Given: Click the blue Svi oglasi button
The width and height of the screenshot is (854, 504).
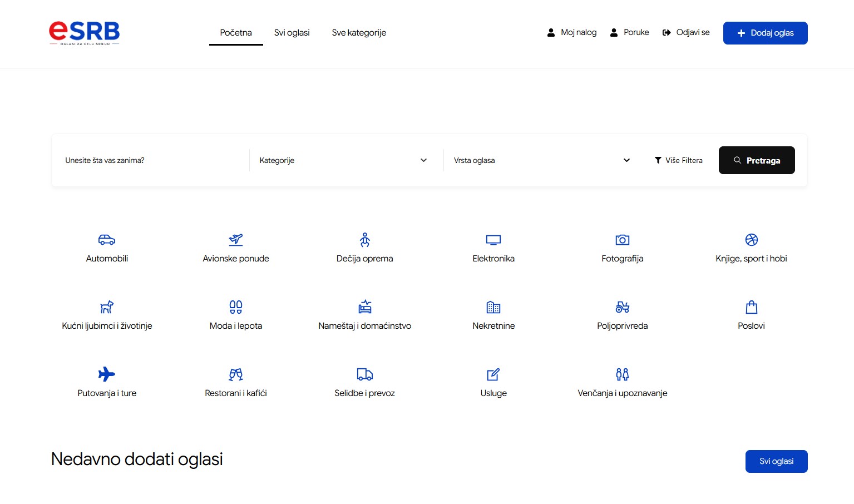Looking at the screenshot, I should tap(777, 461).
